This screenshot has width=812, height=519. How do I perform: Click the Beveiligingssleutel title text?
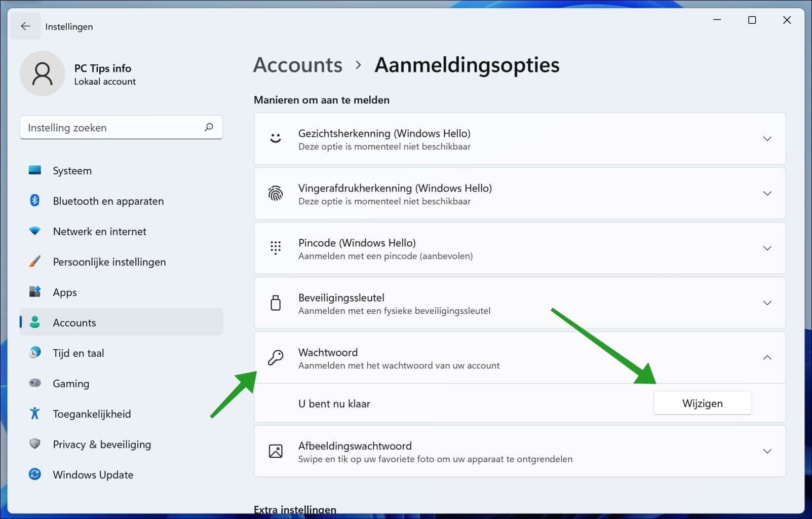coord(341,298)
